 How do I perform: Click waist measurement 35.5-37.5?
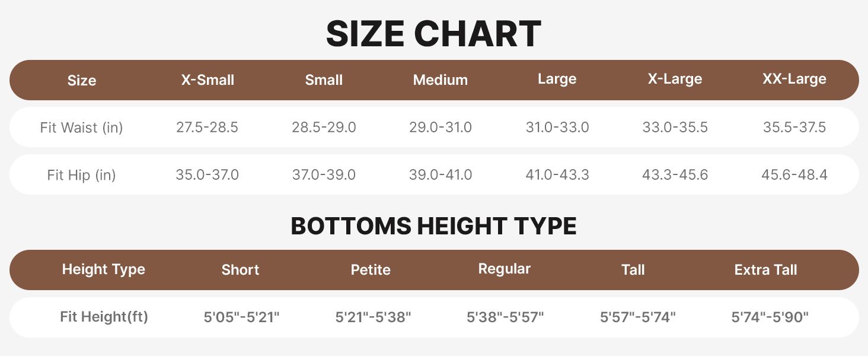[x=794, y=128]
